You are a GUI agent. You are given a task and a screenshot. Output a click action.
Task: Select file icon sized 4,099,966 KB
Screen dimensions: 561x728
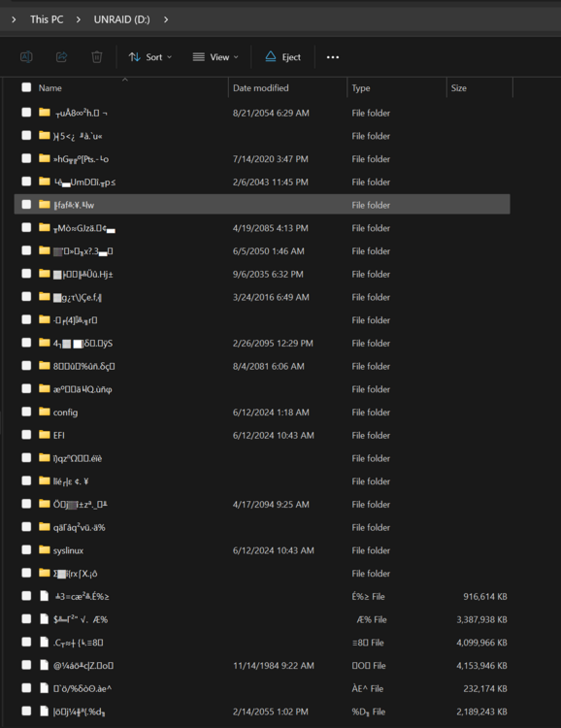pyautogui.click(x=44, y=643)
